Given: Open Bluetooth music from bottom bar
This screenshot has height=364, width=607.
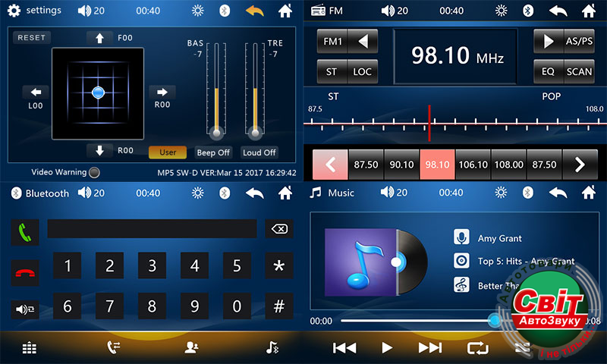Looking at the screenshot, I should [272, 347].
